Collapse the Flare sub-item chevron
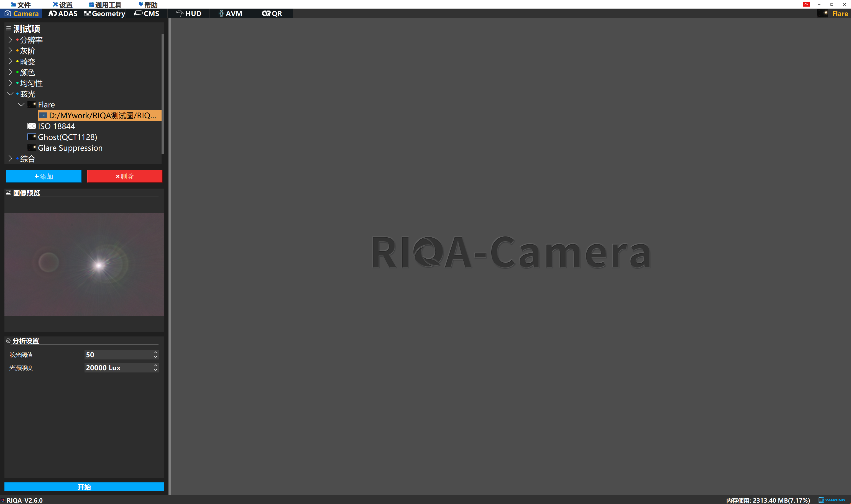 (21, 105)
